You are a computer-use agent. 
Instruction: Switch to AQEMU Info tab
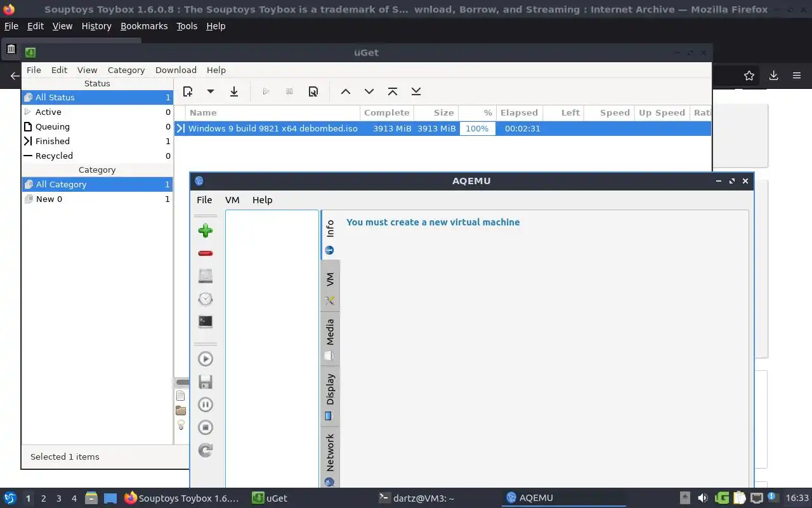click(x=330, y=235)
